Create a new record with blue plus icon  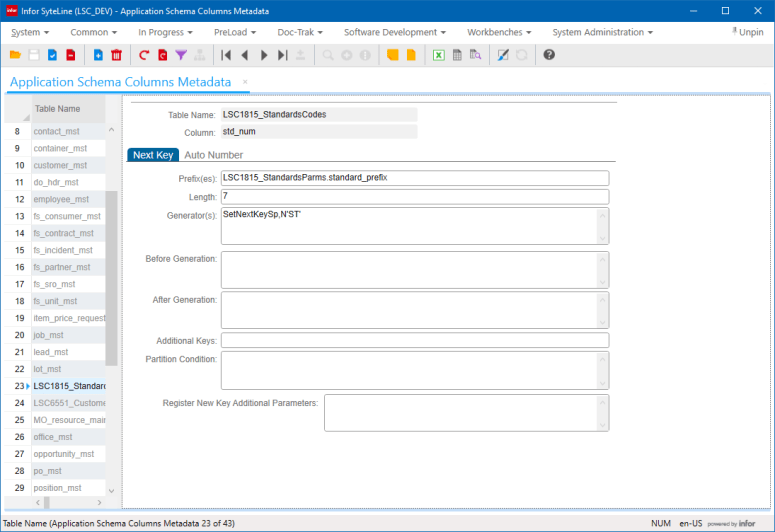pos(98,55)
